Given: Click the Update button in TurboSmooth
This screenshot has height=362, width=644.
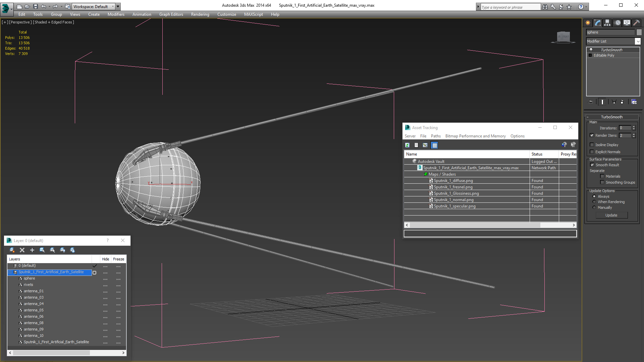Looking at the screenshot, I should coord(611,215).
